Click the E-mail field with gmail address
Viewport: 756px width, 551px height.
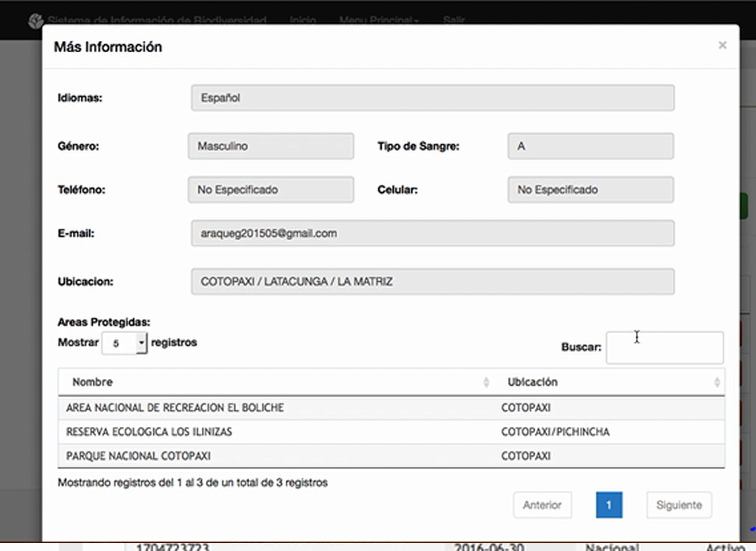432,234
